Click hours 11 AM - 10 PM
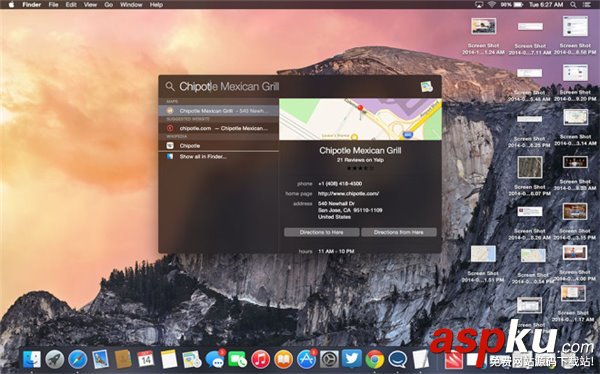The height and width of the screenshot is (374, 600). [x=336, y=251]
